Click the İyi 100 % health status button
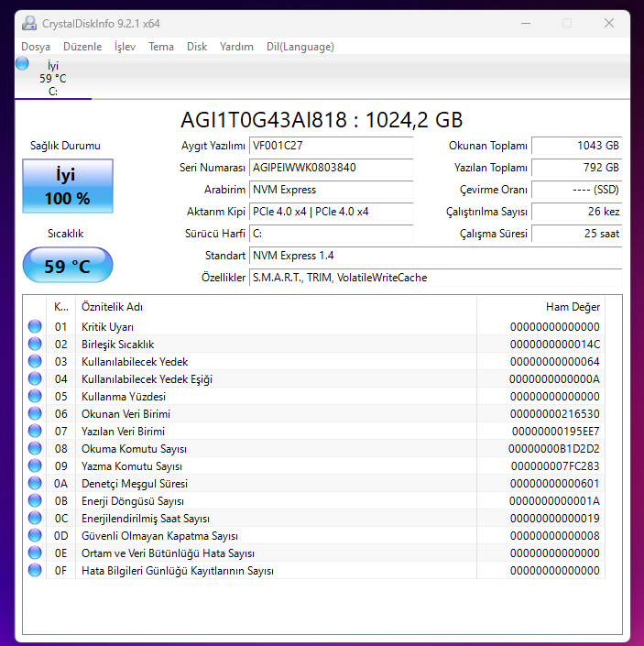Viewport: 644px width, 646px height. 68,186
